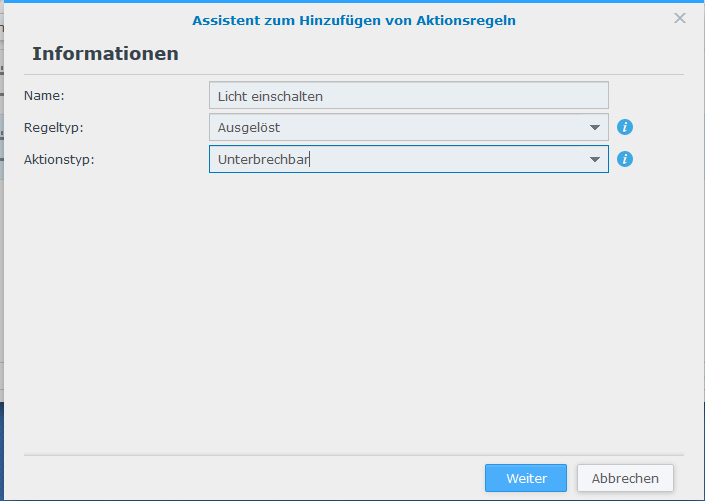Click the wizard title Assistent zum Hinzufügen von Aktionsregeln
The height and width of the screenshot is (501, 705).
pyautogui.click(x=354, y=21)
